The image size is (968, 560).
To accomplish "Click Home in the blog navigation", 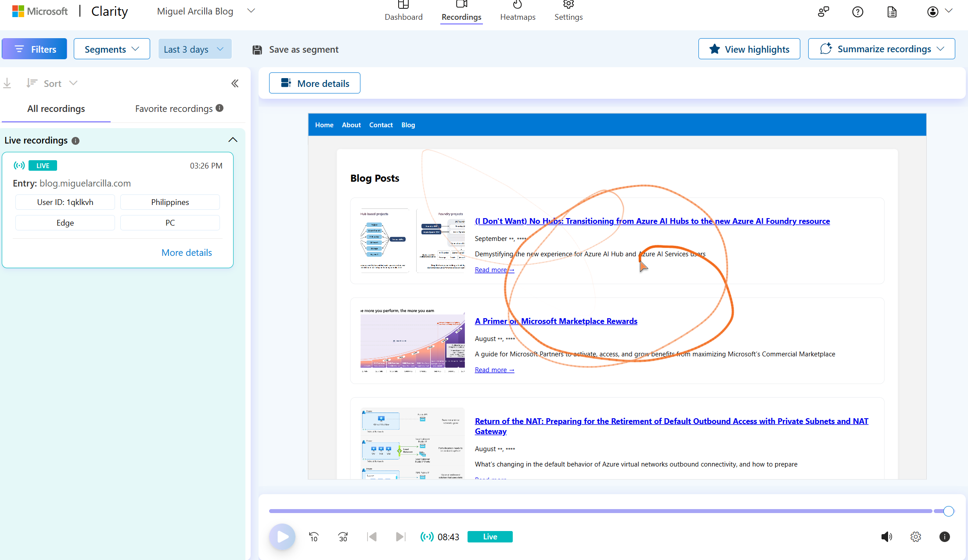I will [324, 125].
